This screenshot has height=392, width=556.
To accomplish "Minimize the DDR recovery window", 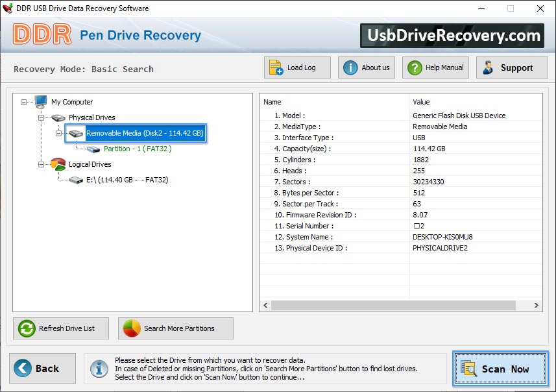I will [x=481, y=8].
